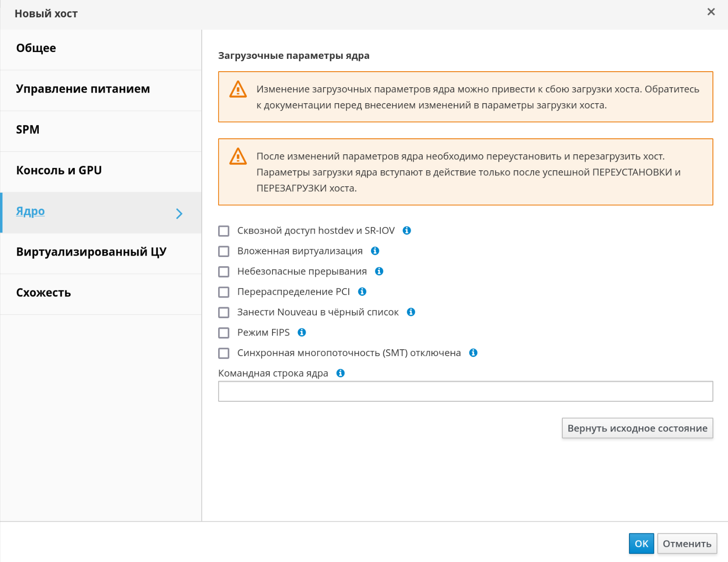Click info icon beside SMT отключена option
Screen dimensions: 728x562
coord(473,352)
